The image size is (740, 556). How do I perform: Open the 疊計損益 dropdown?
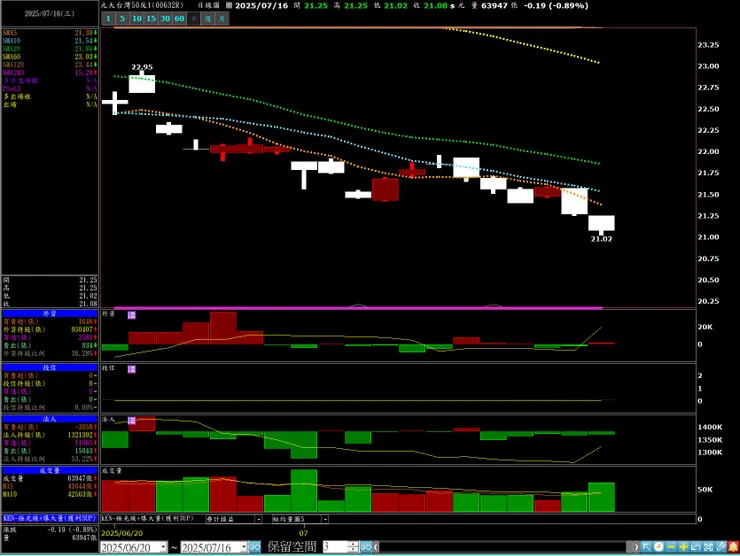pyautogui.click(x=258, y=519)
